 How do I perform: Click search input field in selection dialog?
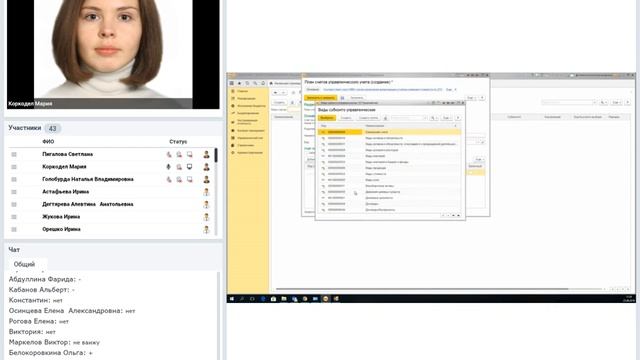coord(409,118)
